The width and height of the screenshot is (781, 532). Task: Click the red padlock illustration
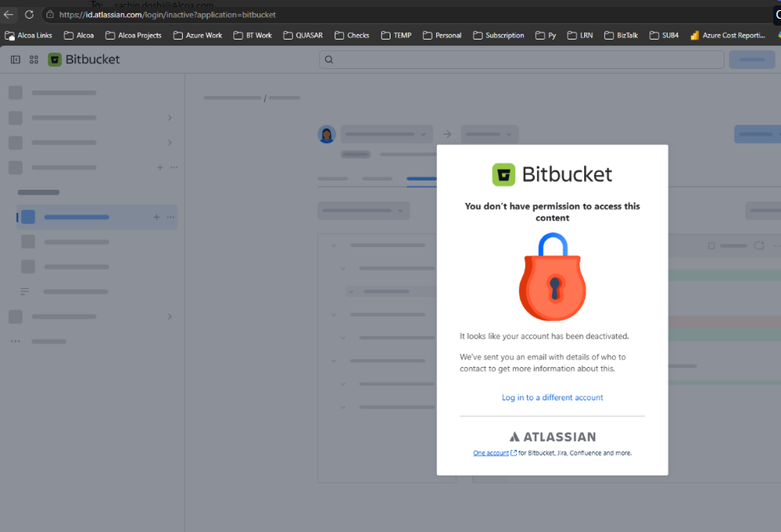553,277
